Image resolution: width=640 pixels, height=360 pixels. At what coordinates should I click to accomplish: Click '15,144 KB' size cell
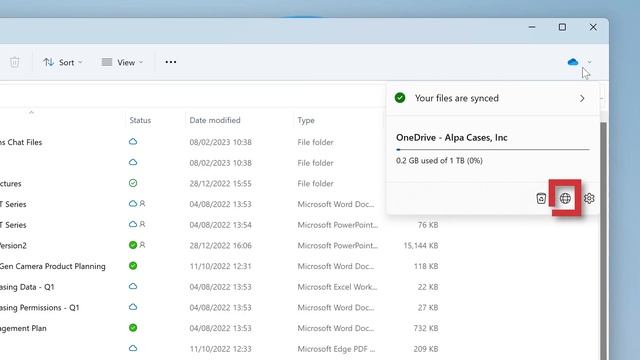(x=421, y=245)
